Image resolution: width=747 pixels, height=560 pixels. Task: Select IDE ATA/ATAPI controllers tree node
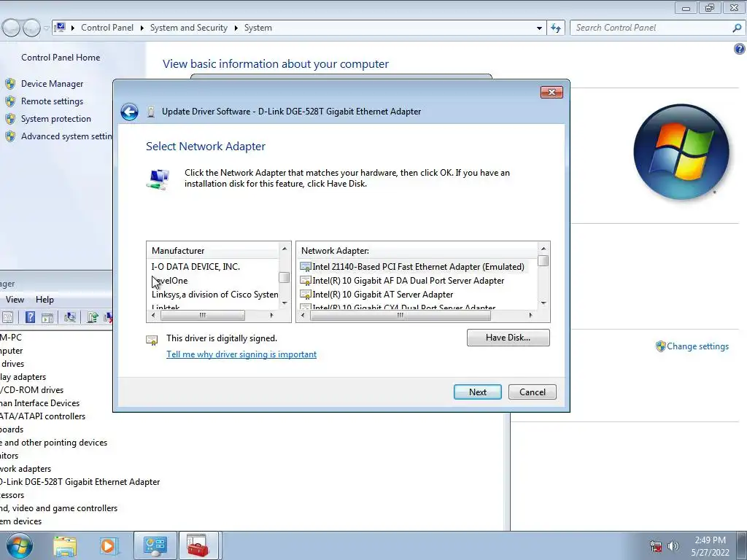pos(42,416)
